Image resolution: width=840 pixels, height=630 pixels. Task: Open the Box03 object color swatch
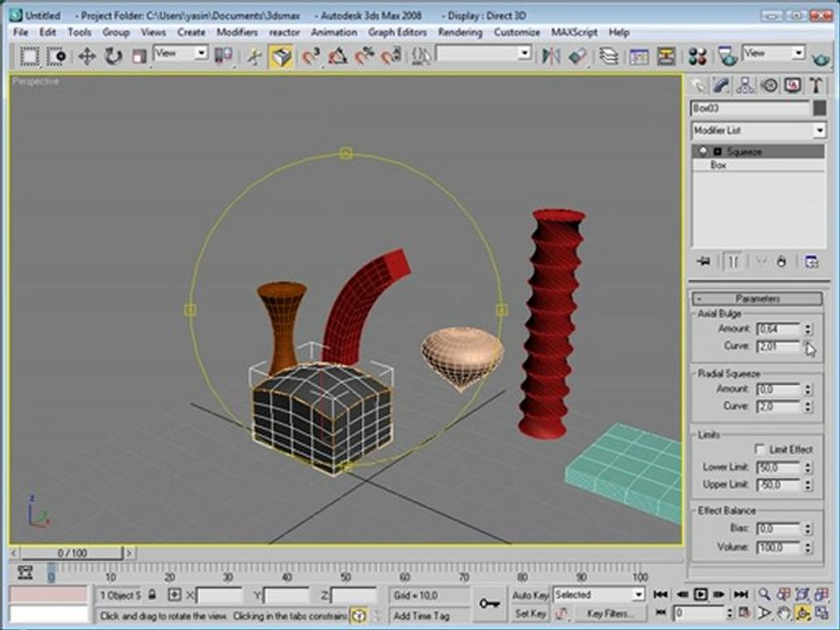click(820, 108)
